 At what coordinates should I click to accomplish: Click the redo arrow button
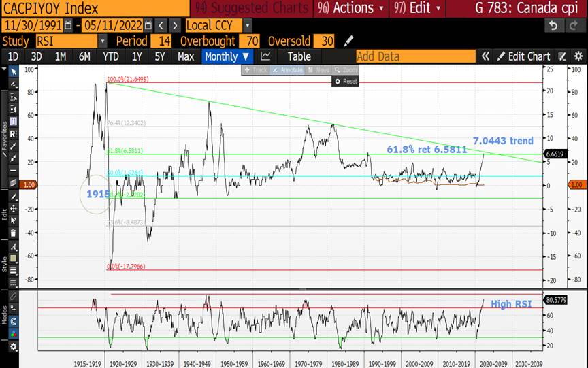coord(574,25)
